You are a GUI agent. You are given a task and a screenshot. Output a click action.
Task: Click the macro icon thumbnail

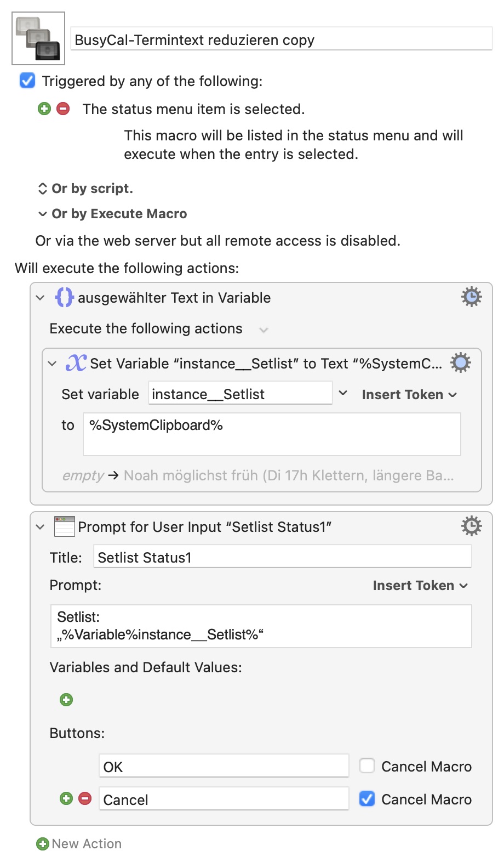38,38
